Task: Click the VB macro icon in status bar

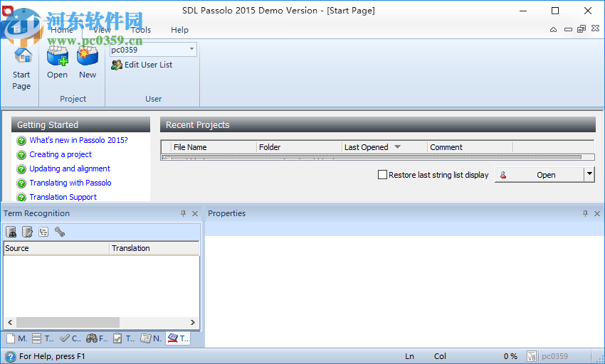Action: [x=531, y=356]
